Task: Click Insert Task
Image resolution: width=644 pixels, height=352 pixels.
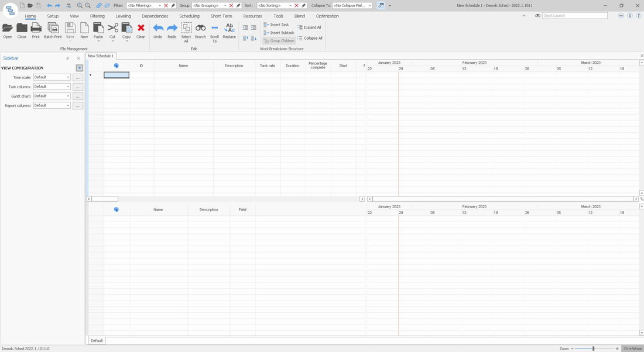Action: coord(276,25)
